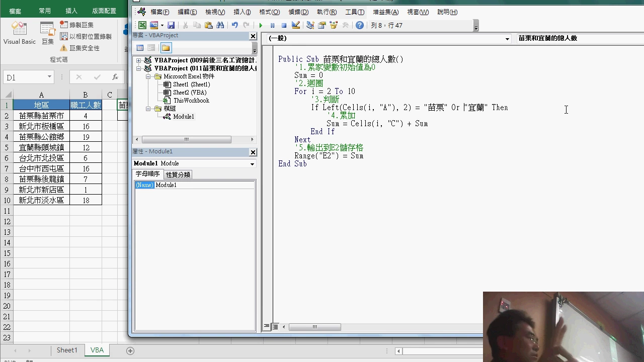
Task: Open the 常用 ribbon tab in Excel
Action: 45,11
